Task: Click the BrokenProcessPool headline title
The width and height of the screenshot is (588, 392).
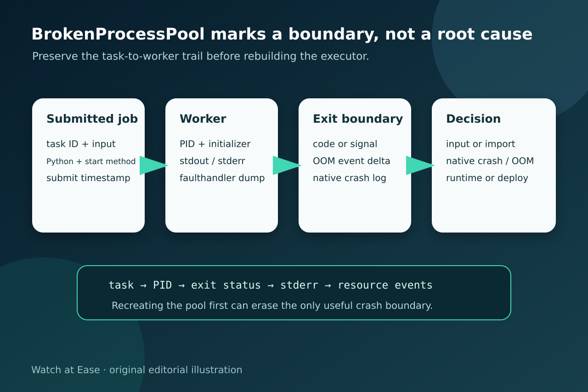Action: click(x=282, y=34)
